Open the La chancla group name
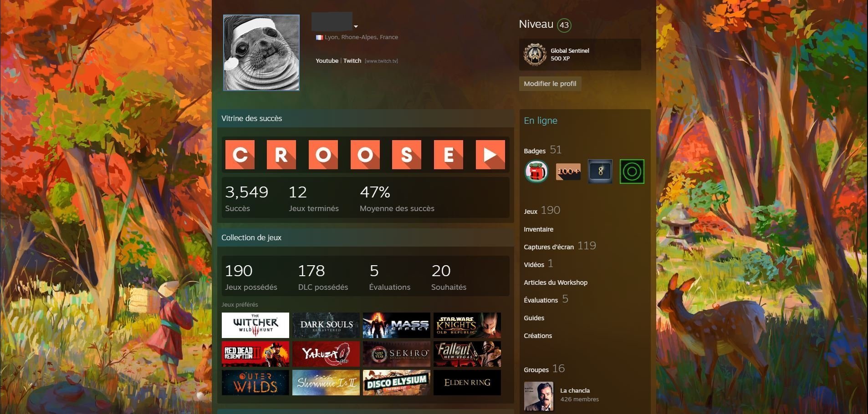 pyautogui.click(x=575, y=390)
